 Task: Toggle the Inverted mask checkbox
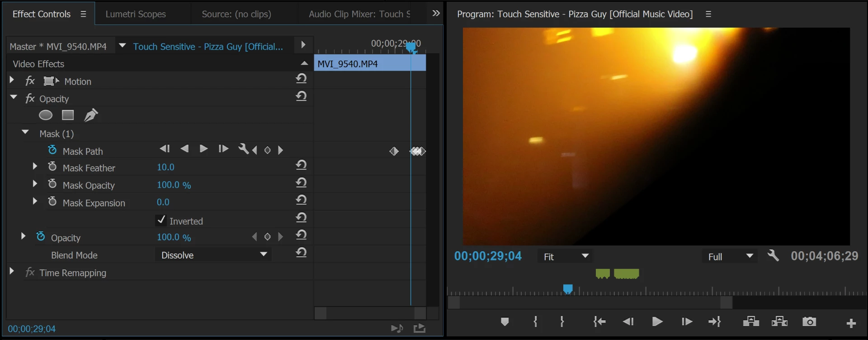[x=161, y=220]
